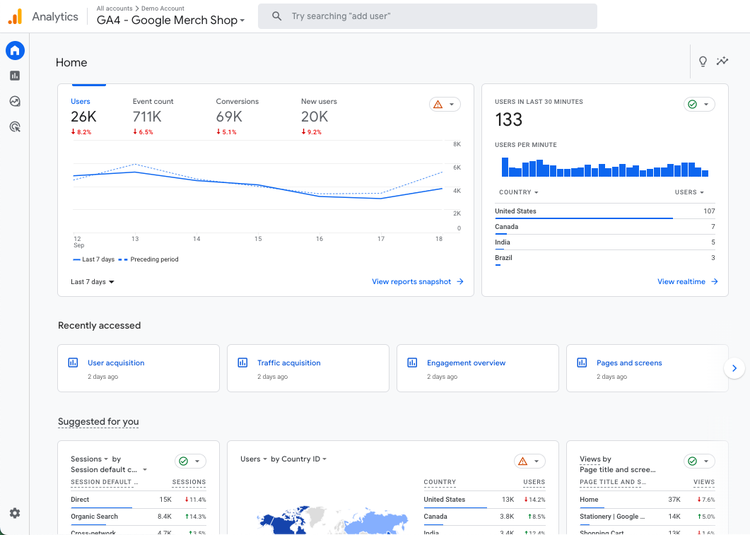Open the Reports sidebar icon
Image resolution: width=750 pixels, height=535 pixels.
15,76
